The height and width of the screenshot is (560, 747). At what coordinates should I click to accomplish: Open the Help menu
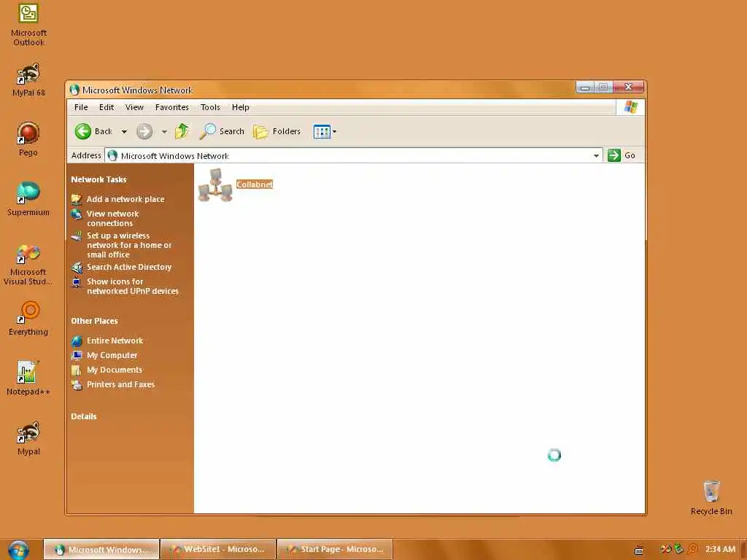(x=241, y=107)
